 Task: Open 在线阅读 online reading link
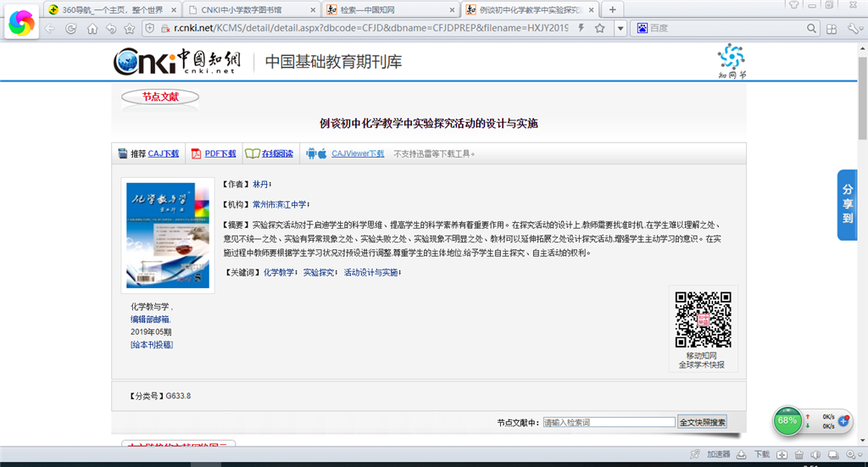[277, 153]
